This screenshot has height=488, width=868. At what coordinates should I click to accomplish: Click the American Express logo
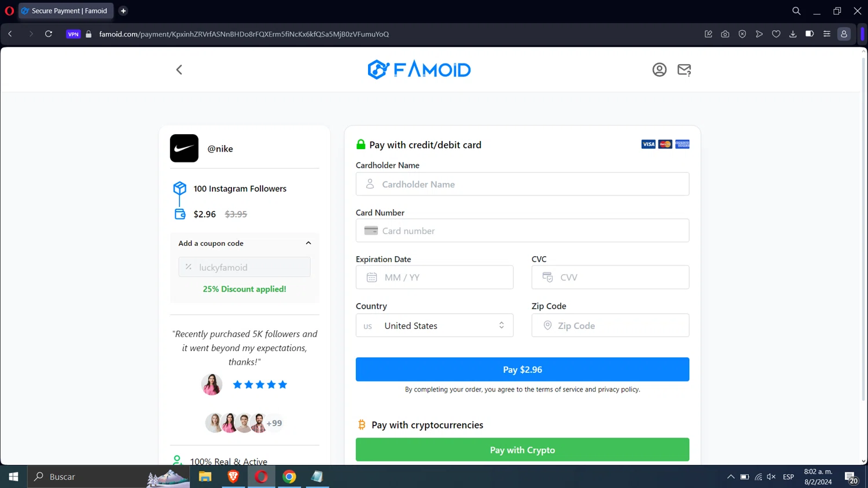(x=682, y=144)
